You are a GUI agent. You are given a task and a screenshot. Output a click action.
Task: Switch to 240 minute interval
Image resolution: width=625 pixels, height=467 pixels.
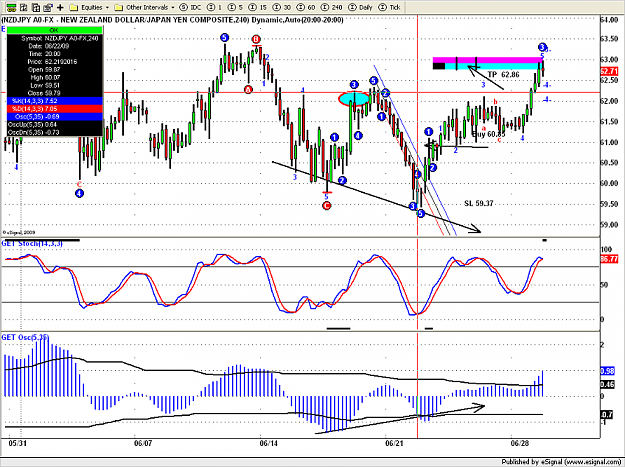[331, 7]
